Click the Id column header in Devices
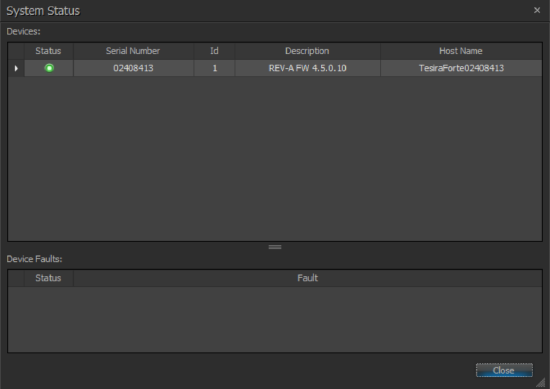 (x=214, y=51)
